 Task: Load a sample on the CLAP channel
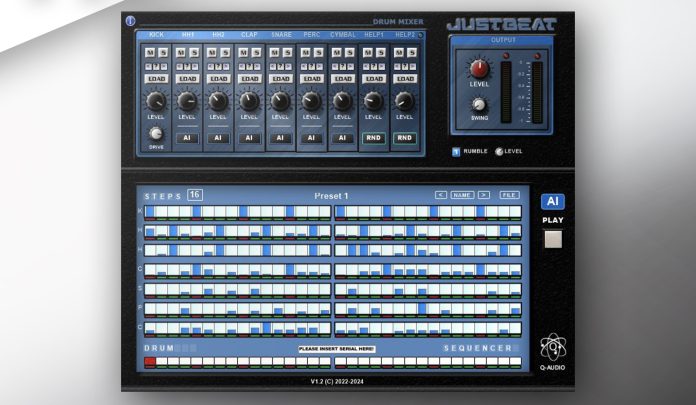[x=249, y=78]
